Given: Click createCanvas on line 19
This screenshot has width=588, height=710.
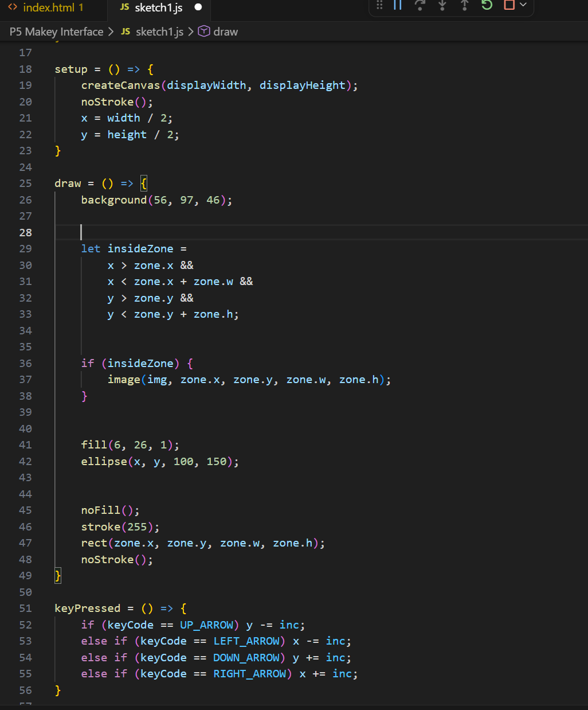Looking at the screenshot, I should tap(121, 85).
